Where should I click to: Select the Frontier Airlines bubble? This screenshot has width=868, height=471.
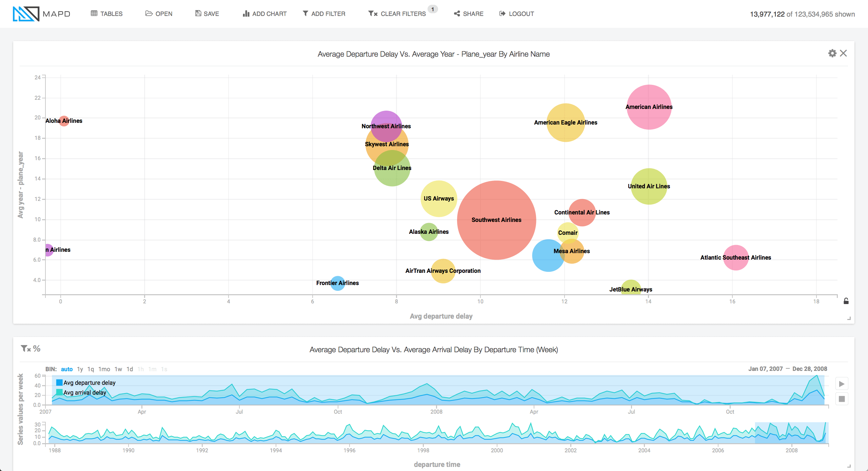(337, 283)
